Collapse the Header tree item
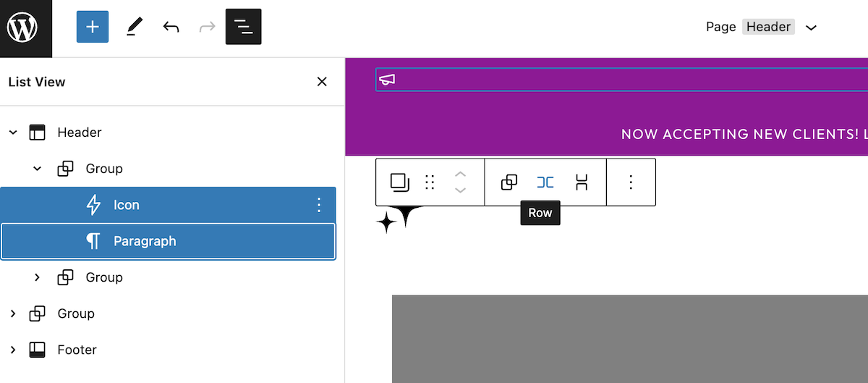Image resolution: width=868 pixels, height=383 pixels. pyautogui.click(x=13, y=132)
